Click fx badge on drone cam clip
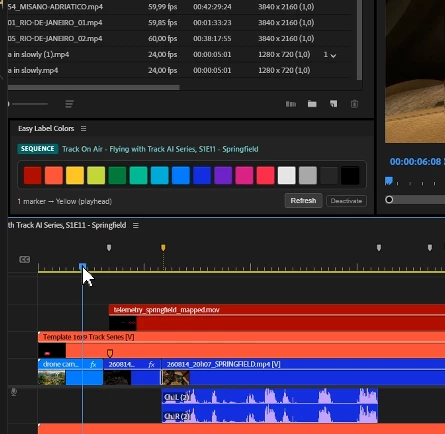Viewport: 445px width, 434px height. tap(93, 364)
